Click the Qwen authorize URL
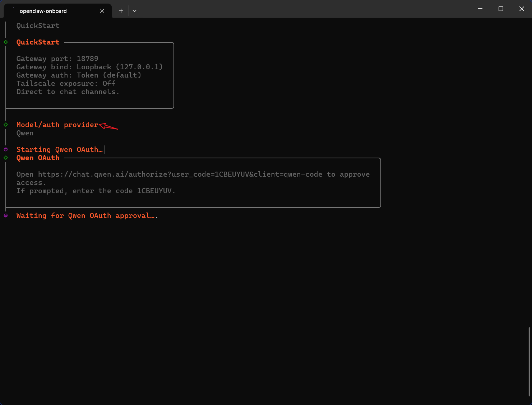Viewport: 532px width, 405px height. [x=180, y=174]
